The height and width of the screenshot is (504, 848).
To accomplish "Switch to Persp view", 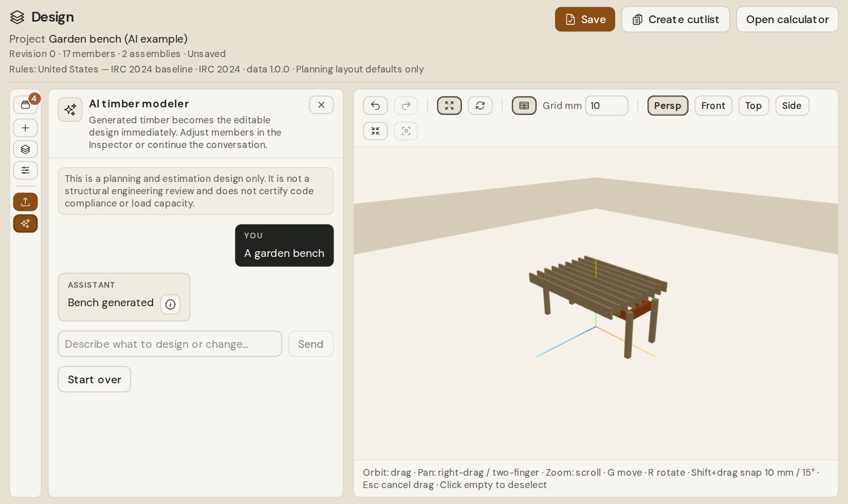I will tap(668, 105).
